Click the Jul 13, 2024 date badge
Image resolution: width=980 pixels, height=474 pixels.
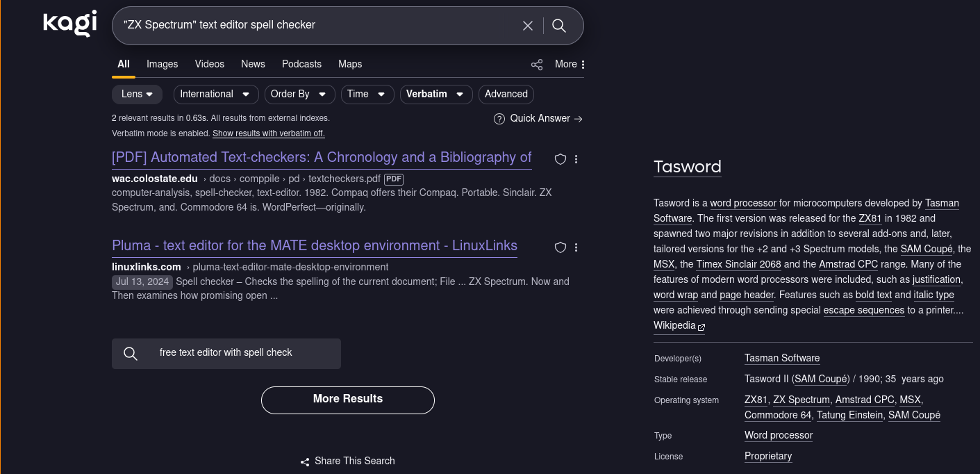pos(142,282)
